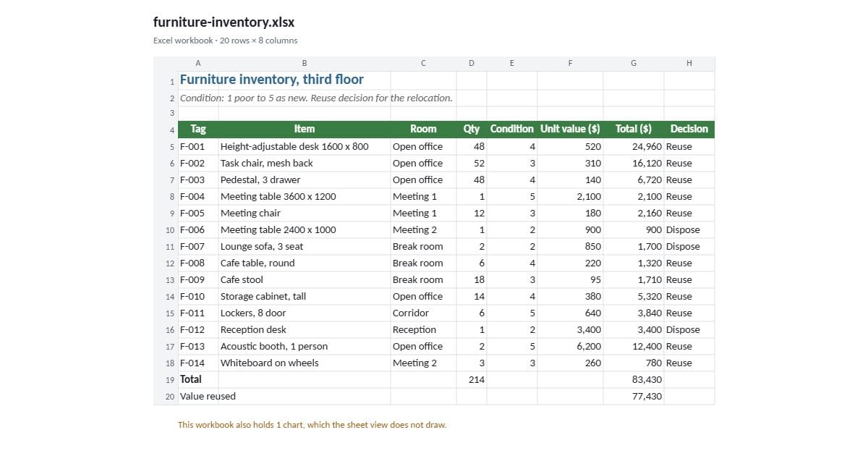Click the 'Qty' header cell

coord(472,129)
